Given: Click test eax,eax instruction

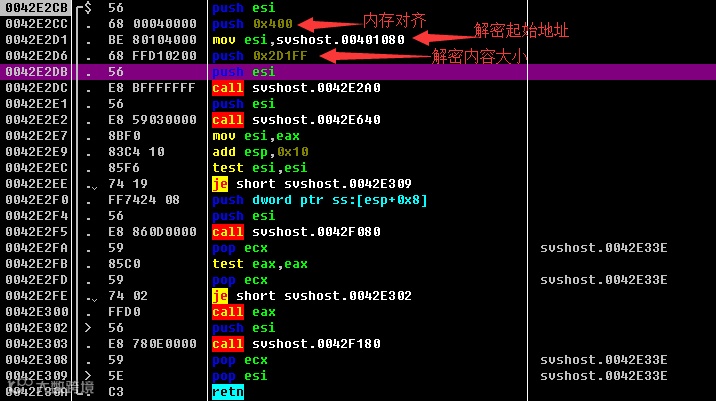Looking at the screenshot, I should pos(260,264).
